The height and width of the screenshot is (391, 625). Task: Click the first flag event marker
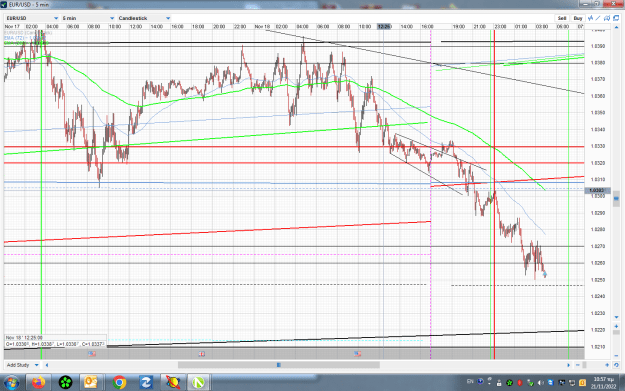(x=92, y=354)
